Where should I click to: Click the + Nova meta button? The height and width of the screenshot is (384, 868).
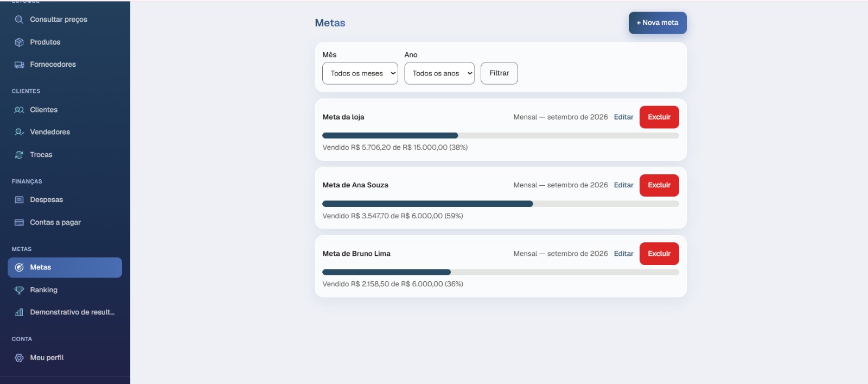pyautogui.click(x=658, y=23)
